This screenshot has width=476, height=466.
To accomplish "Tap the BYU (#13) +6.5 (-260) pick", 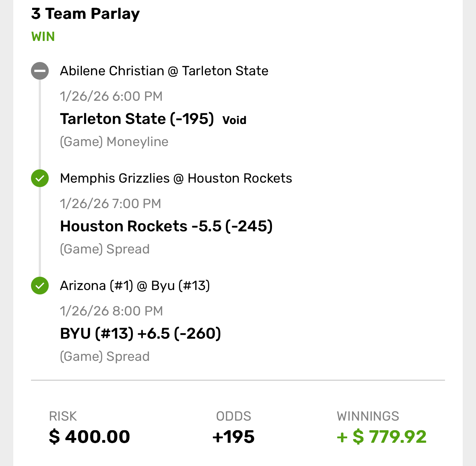I will point(141,334).
